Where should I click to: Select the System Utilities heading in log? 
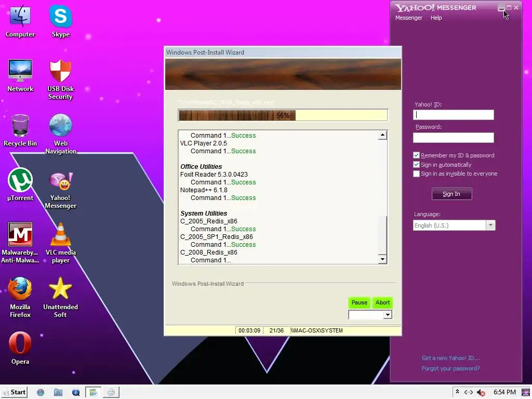pos(204,214)
